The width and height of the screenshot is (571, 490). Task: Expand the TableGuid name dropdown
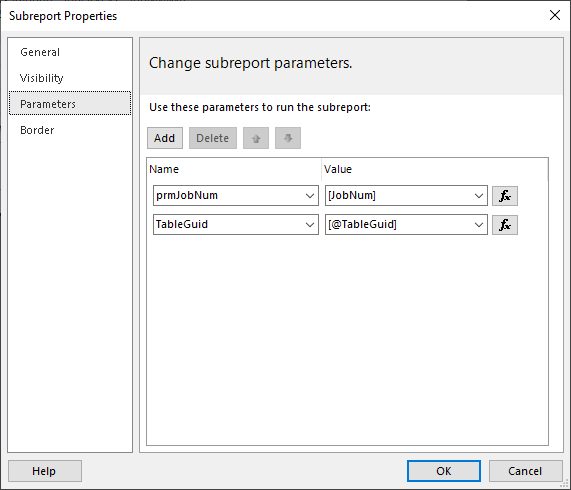tap(310, 225)
